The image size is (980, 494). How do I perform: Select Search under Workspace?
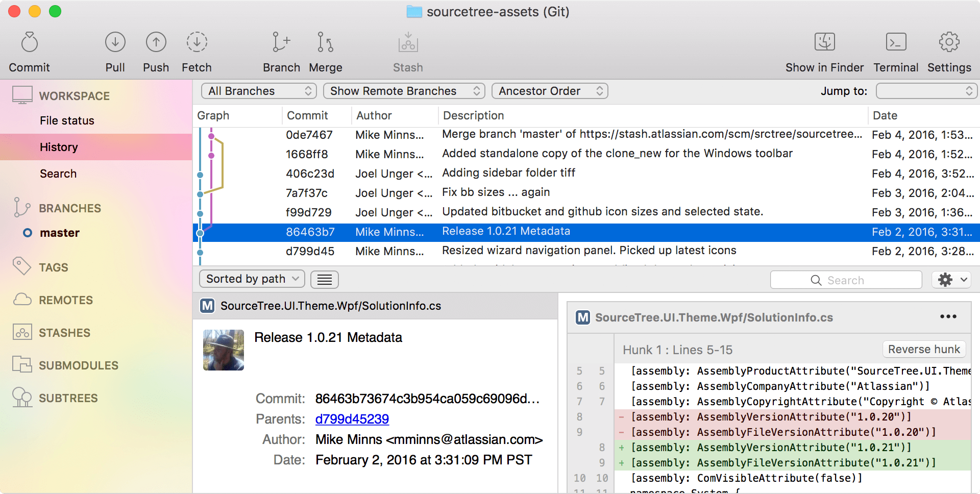click(58, 174)
